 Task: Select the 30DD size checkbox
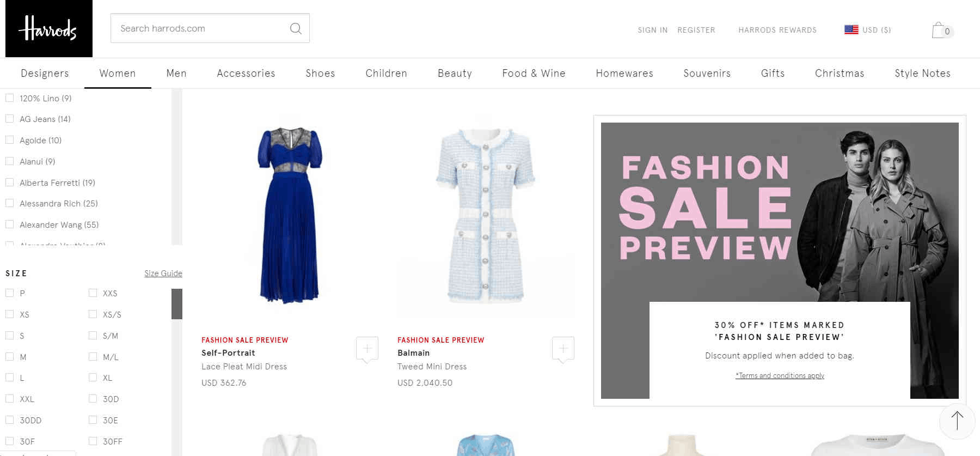tap(9, 420)
